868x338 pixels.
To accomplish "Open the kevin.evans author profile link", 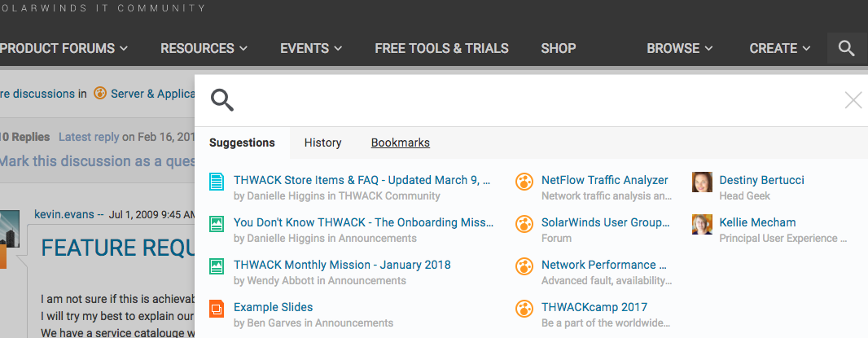I will [64, 214].
